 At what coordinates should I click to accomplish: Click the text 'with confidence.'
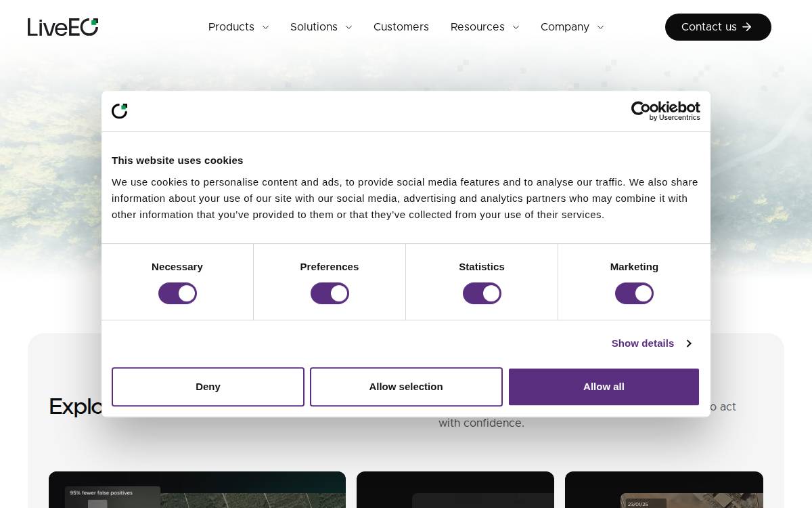tap(481, 423)
